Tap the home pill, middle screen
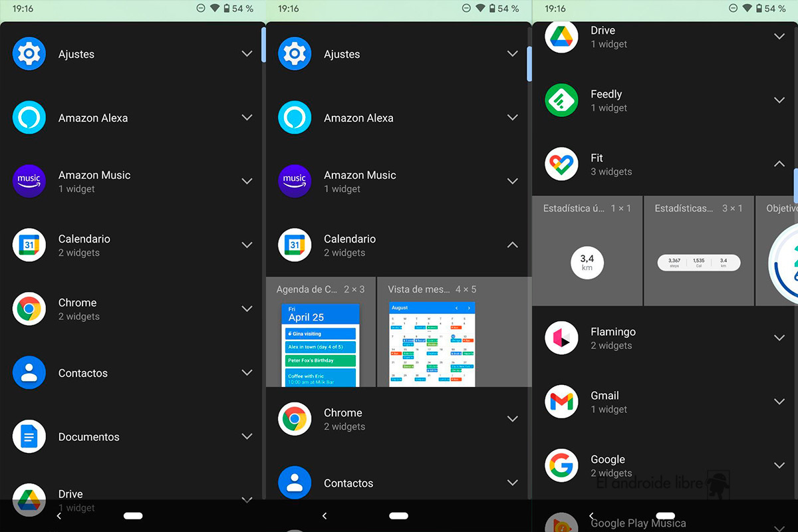The height and width of the screenshot is (532, 798). click(398, 515)
